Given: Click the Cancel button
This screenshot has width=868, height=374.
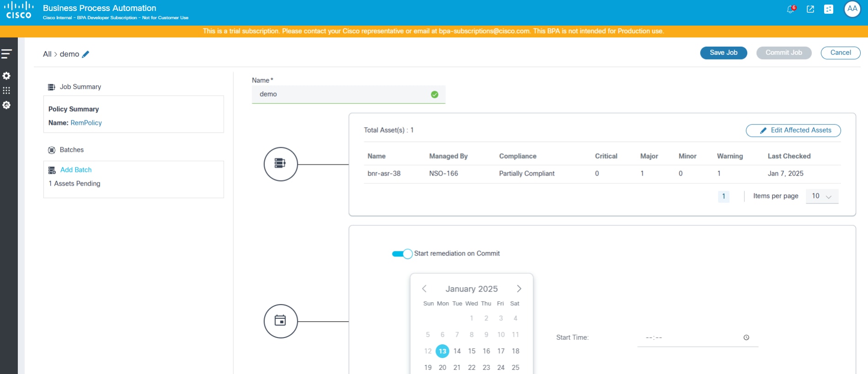Looking at the screenshot, I should pyautogui.click(x=841, y=53).
